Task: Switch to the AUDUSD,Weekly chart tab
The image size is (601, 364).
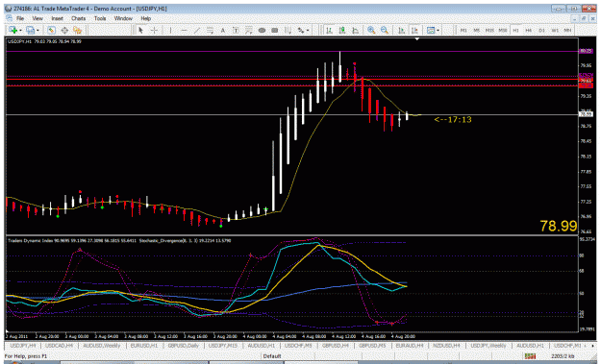Action: point(102,346)
